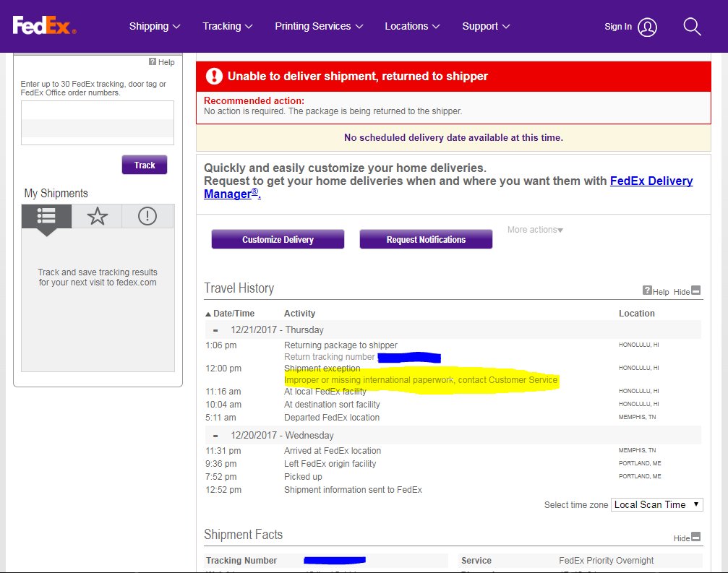Open the search magnifier icon
This screenshot has width=728, height=573.
[692, 27]
